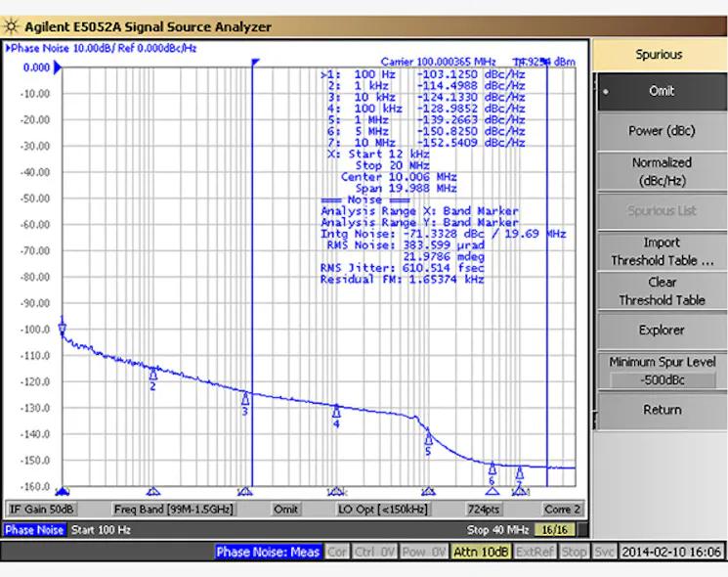Click the Freq Band [99M-1.5GHz] field
Viewport: 728px width, 577px height.
click(157, 509)
